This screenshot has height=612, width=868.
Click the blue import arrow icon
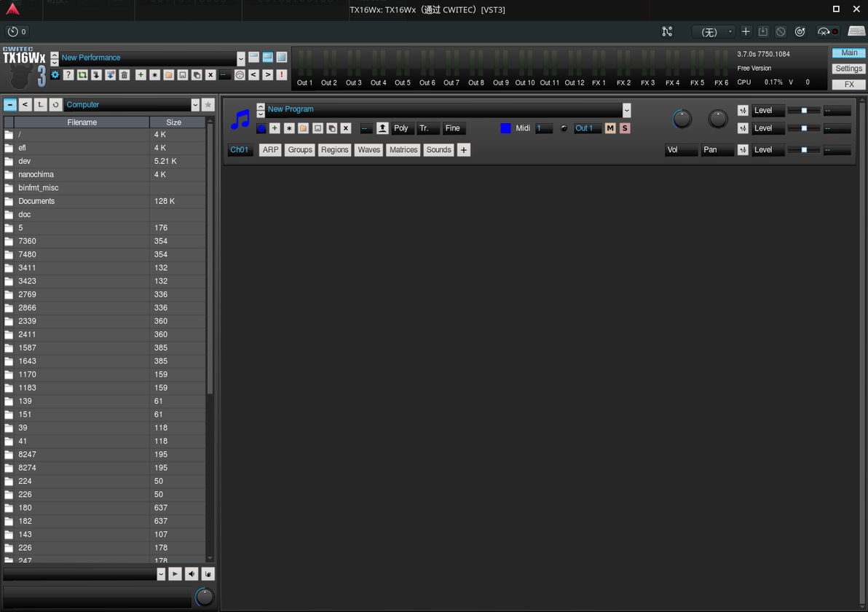coord(111,75)
